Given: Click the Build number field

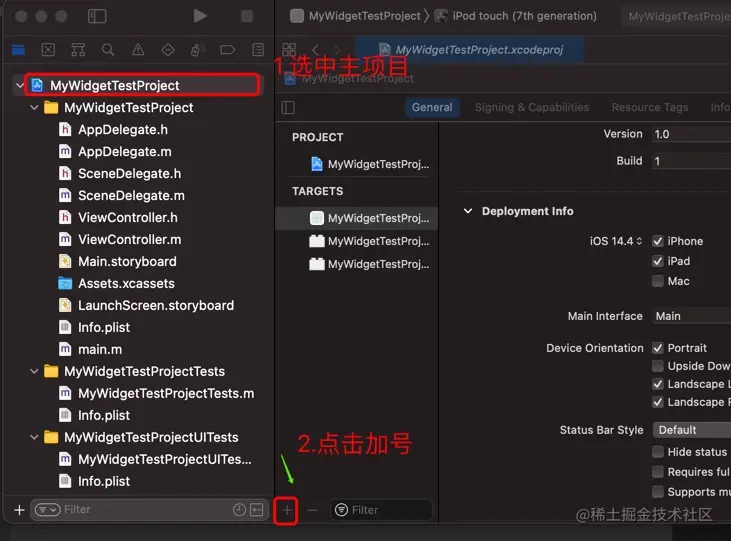Looking at the screenshot, I should point(691,161).
